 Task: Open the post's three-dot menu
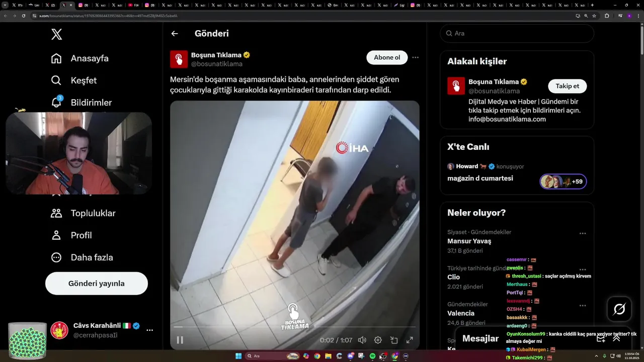click(416, 57)
